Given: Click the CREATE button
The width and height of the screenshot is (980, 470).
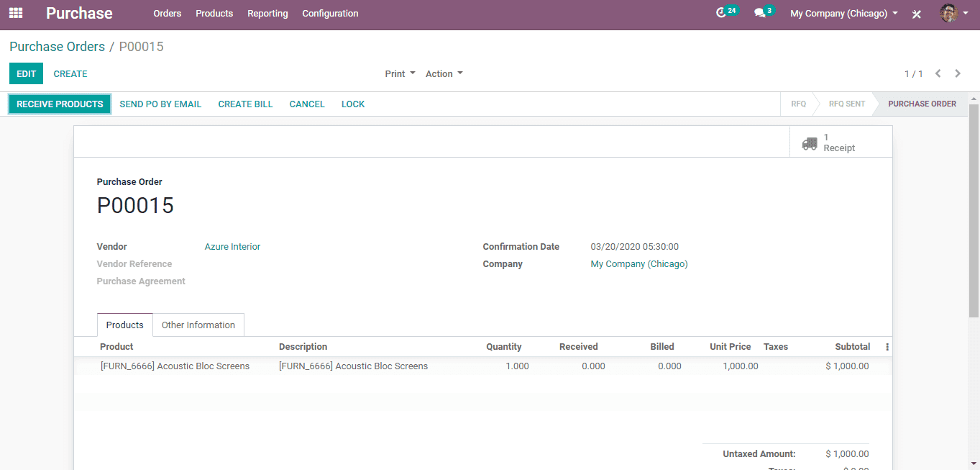Looking at the screenshot, I should (x=70, y=73).
